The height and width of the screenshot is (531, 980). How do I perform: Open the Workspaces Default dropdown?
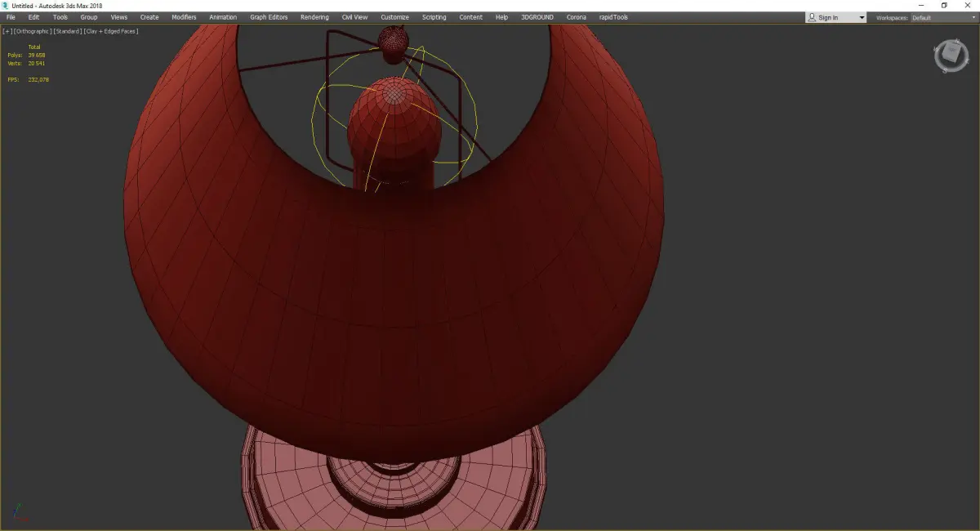pyautogui.click(x=943, y=17)
